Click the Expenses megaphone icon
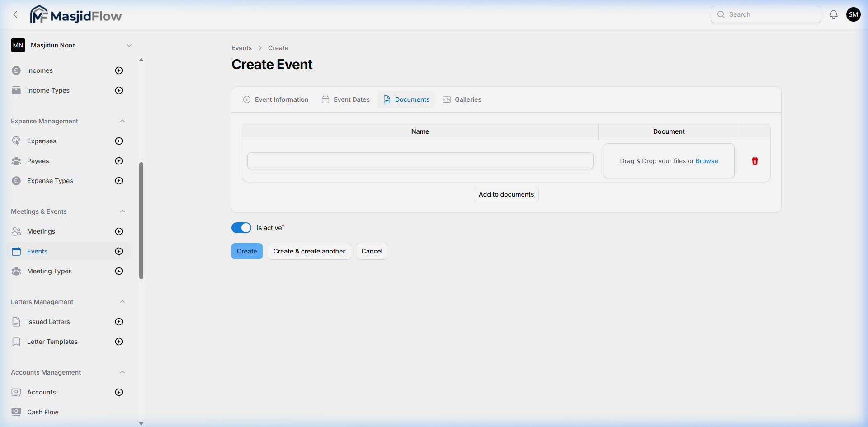 tap(16, 141)
